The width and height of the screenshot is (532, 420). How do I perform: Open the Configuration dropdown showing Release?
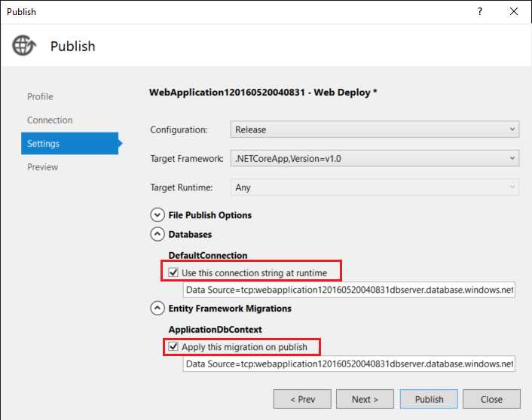[375, 129]
